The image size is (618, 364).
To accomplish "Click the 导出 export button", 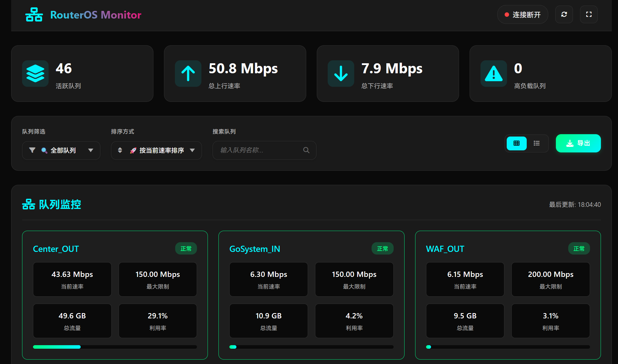I will [578, 143].
